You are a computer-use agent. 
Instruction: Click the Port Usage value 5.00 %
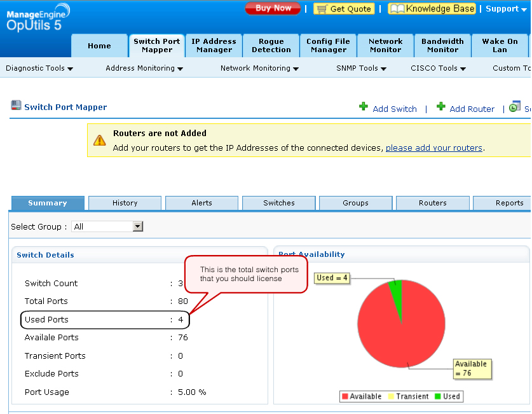(192, 392)
